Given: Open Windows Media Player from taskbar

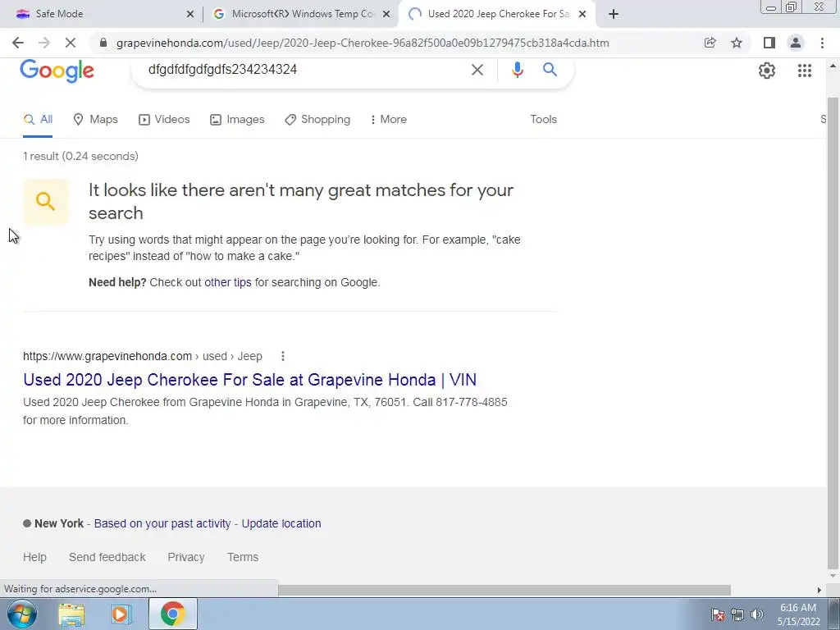Looking at the screenshot, I should (x=121, y=614).
